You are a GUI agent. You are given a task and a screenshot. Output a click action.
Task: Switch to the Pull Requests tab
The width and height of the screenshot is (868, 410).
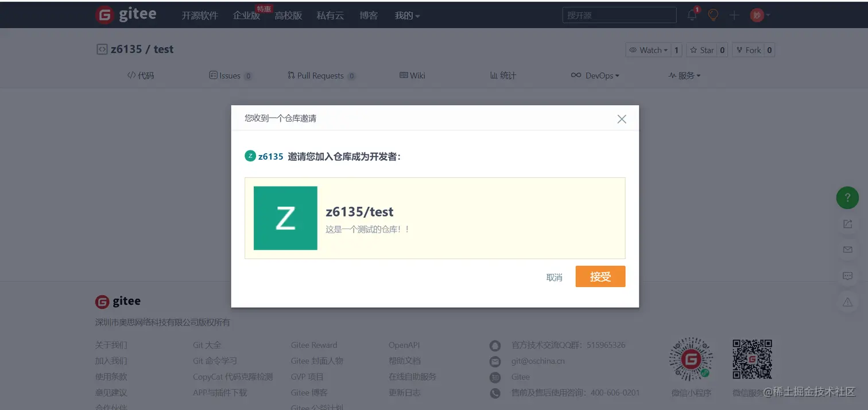click(x=321, y=75)
